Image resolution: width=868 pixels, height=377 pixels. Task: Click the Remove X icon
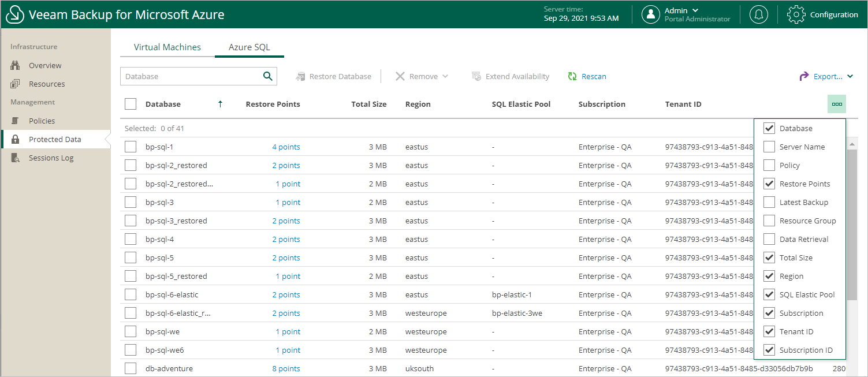pos(400,76)
